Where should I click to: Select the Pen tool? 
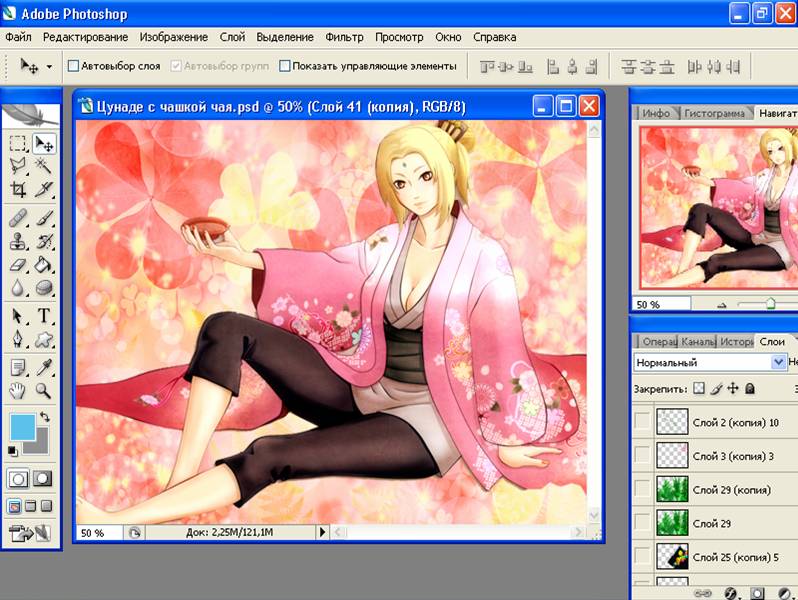pos(18,339)
